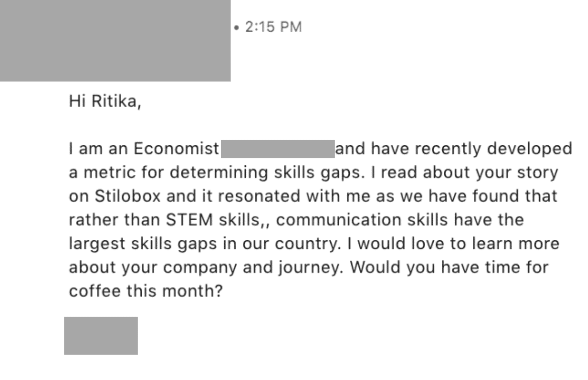Click the 2:15 PM message timestamp

click(x=273, y=27)
